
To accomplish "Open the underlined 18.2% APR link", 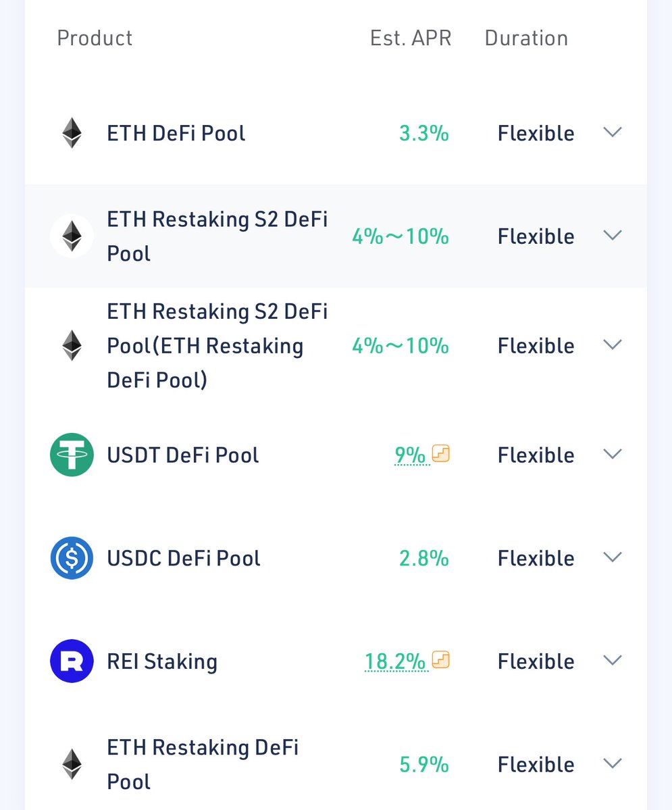I will click(396, 661).
